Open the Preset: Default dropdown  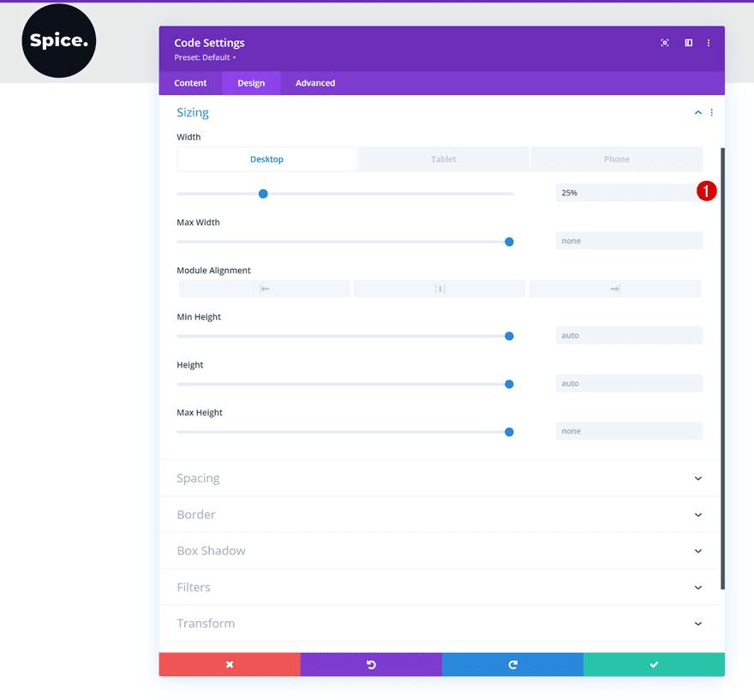click(205, 57)
